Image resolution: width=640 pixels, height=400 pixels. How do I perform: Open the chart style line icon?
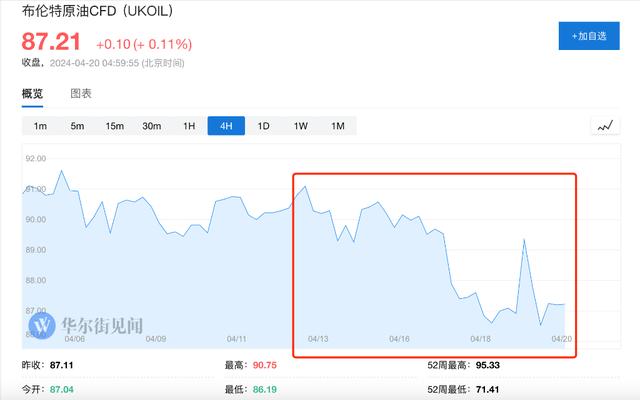(x=605, y=126)
